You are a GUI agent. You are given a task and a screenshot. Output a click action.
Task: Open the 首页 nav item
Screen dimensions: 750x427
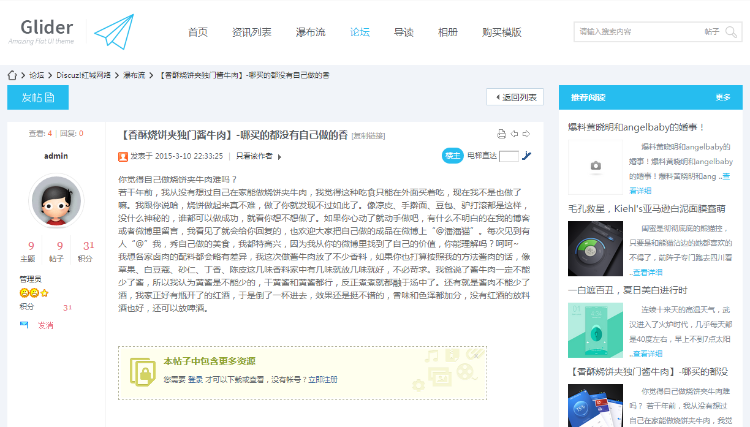pos(198,32)
